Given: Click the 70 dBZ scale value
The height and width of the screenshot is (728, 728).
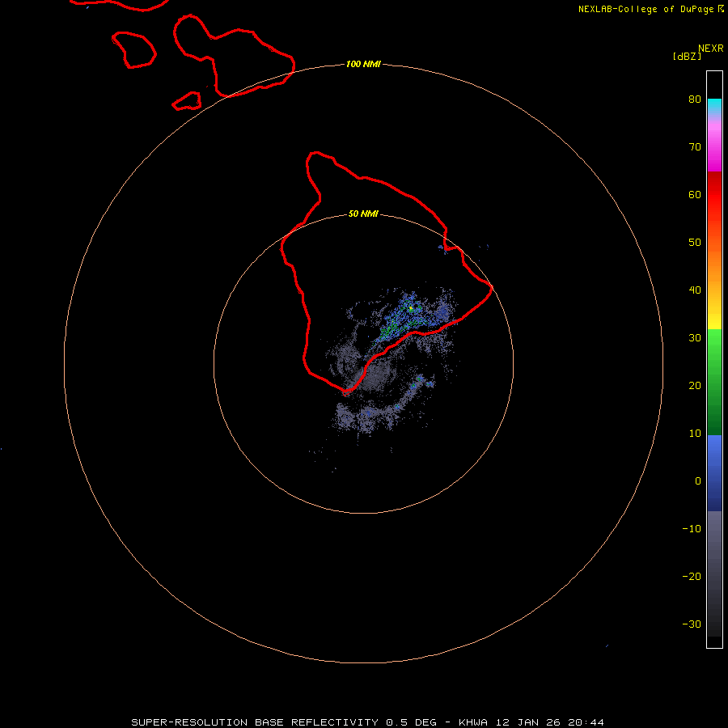Looking at the screenshot, I should tap(695, 146).
